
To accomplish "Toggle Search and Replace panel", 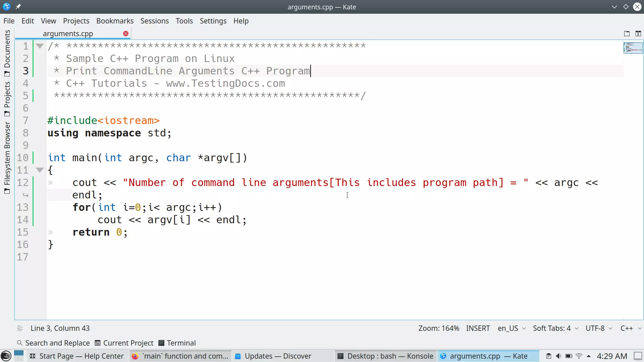I will click(53, 343).
